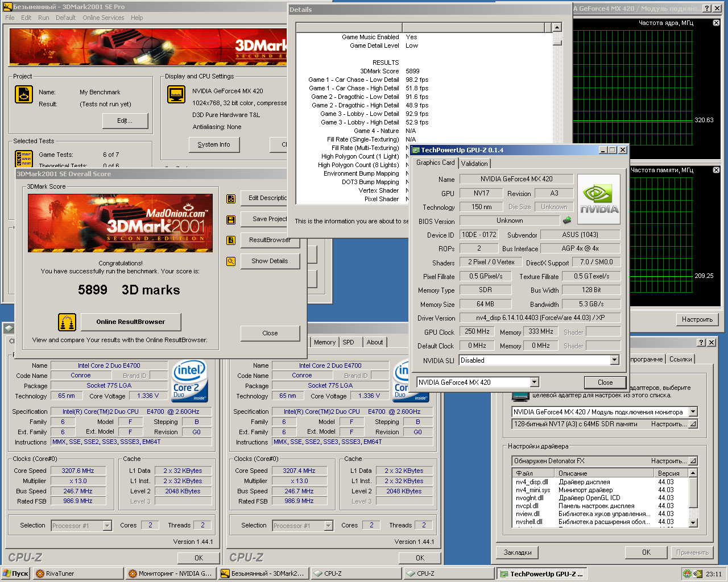Click the GPU-Z window title icon
This screenshot has height=582, width=728.
[415, 150]
